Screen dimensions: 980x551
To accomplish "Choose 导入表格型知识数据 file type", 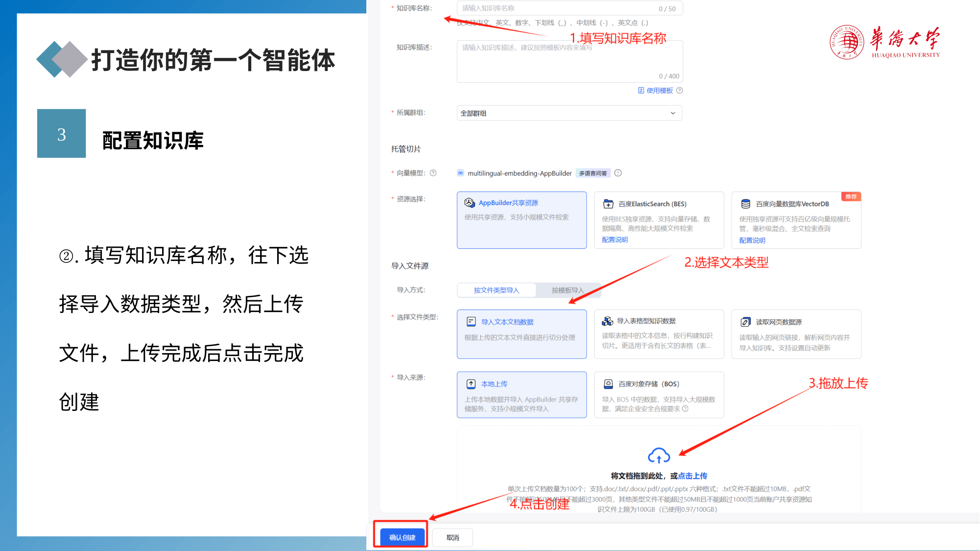I will tap(659, 334).
